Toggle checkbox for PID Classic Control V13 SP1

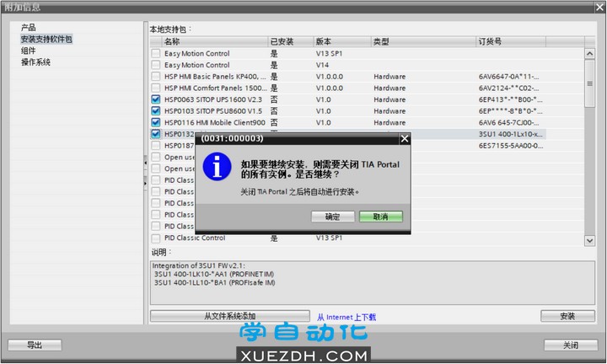(156, 238)
